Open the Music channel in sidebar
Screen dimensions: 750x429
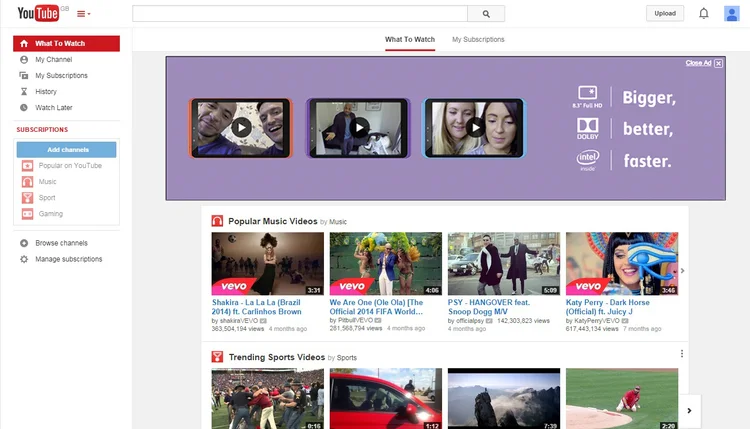[47, 182]
